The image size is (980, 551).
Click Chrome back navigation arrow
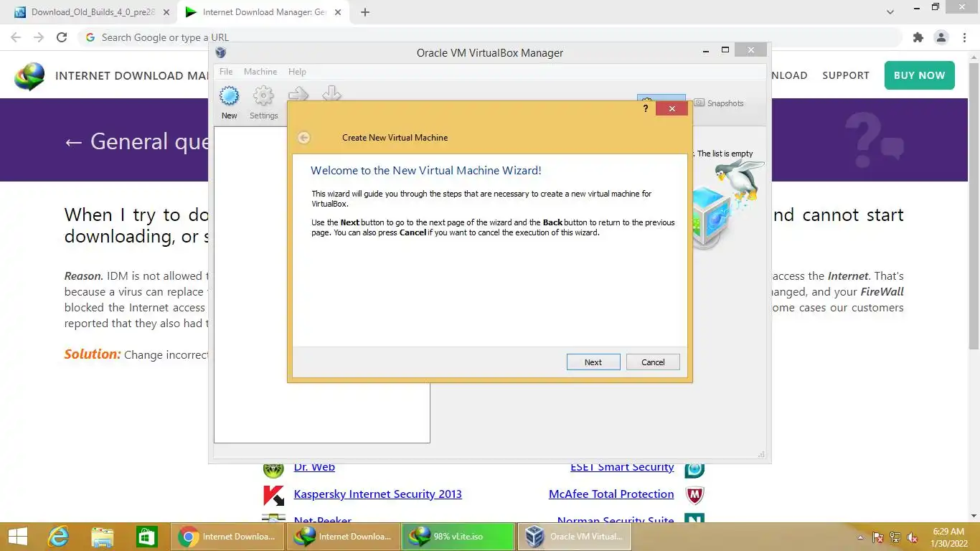coord(16,37)
